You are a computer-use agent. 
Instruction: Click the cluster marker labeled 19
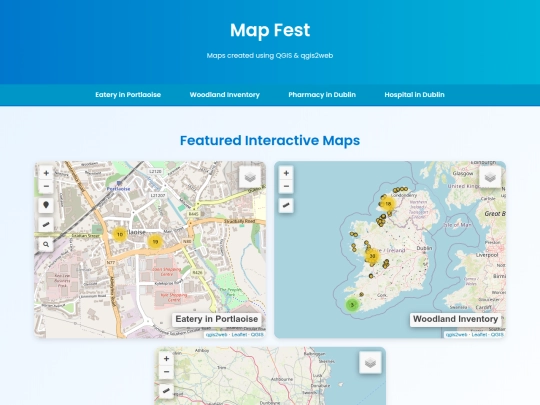155,242
